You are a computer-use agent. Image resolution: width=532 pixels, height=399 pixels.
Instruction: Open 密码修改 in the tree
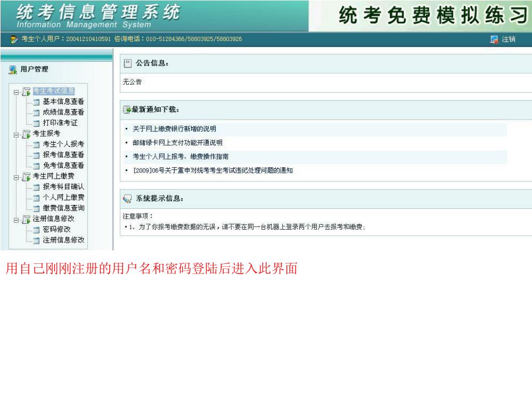(x=57, y=229)
